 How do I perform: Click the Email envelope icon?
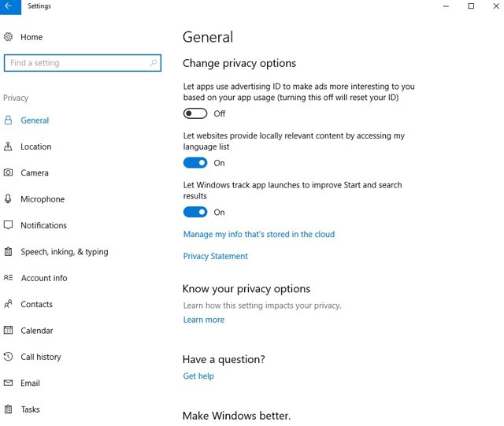tap(8, 383)
